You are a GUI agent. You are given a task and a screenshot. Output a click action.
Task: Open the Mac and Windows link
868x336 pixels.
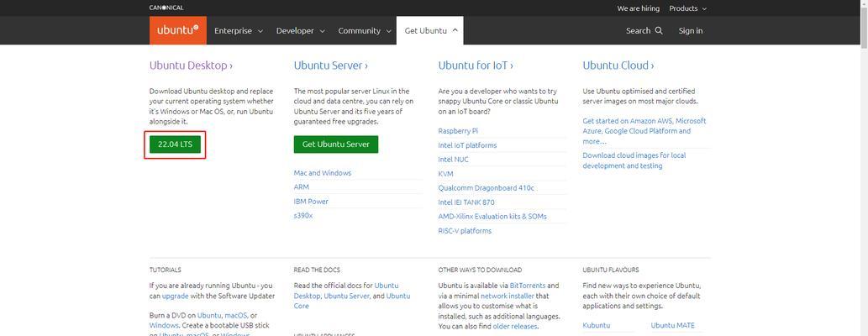[x=323, y=173]
